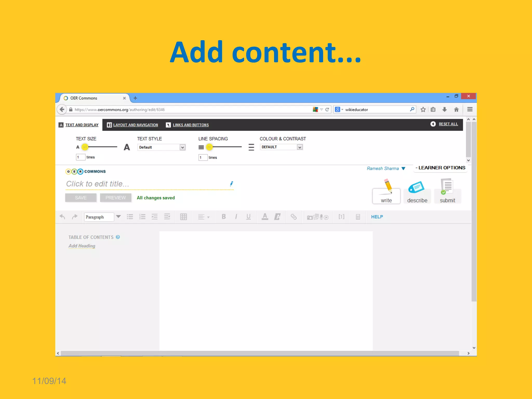Select the submit step icon
The height and width of the screenshot is (399, 532).
click(x=447, y=191)
